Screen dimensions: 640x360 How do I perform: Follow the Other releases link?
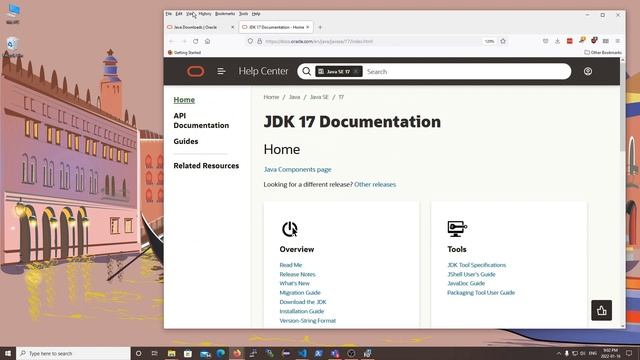click(375, 184)
